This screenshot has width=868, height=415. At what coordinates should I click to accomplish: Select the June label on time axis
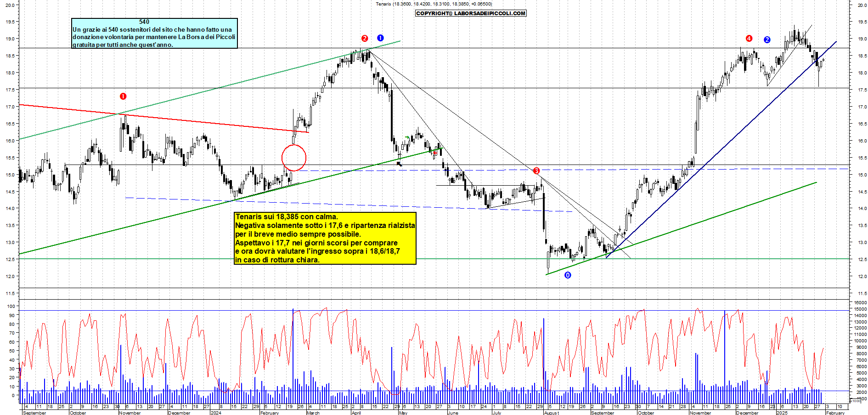453,413
